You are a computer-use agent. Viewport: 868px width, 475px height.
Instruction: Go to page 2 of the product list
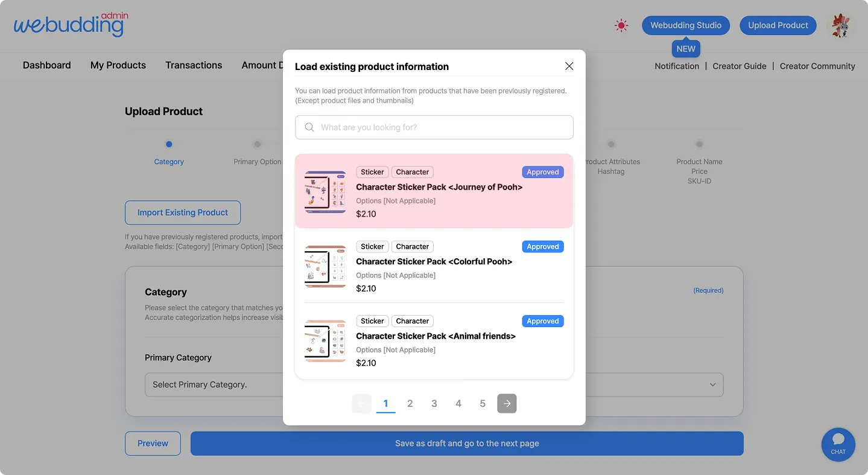point(410,404)
